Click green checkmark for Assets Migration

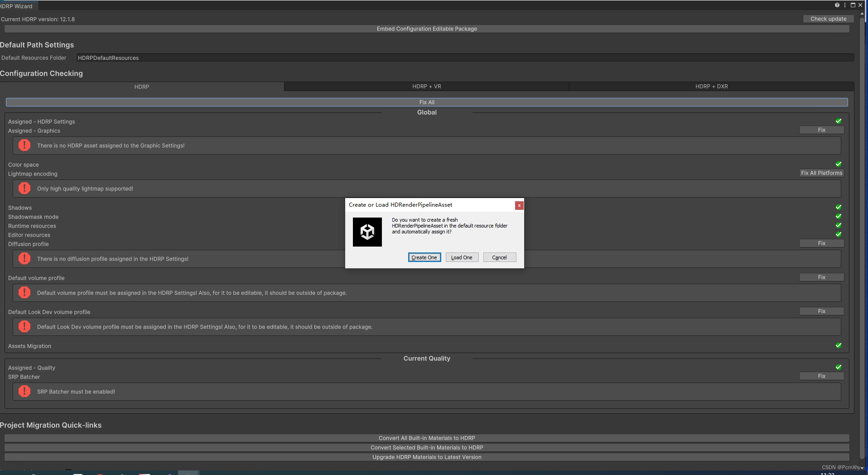pyautogui.click(x=839, y=345)
